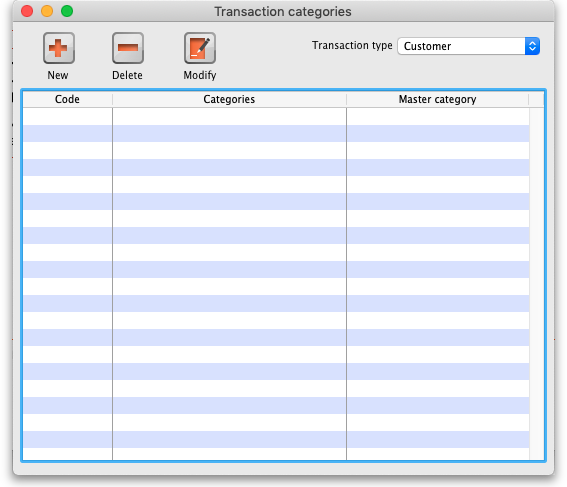Image resolution: width=567 pixels, height=487 pixels.
Task: Click first empty row under Master category
Action: pos(438,116)
